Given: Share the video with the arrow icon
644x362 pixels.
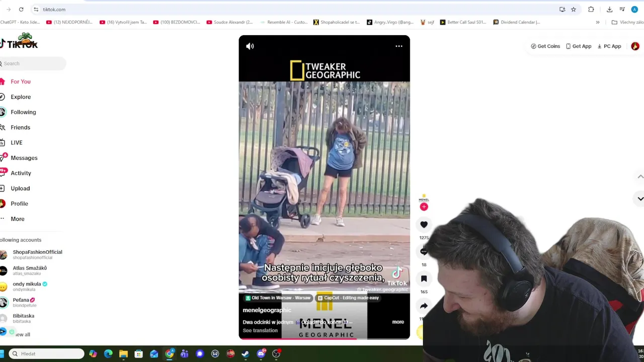Looking at the screenshot, I should tap(424, 306).
